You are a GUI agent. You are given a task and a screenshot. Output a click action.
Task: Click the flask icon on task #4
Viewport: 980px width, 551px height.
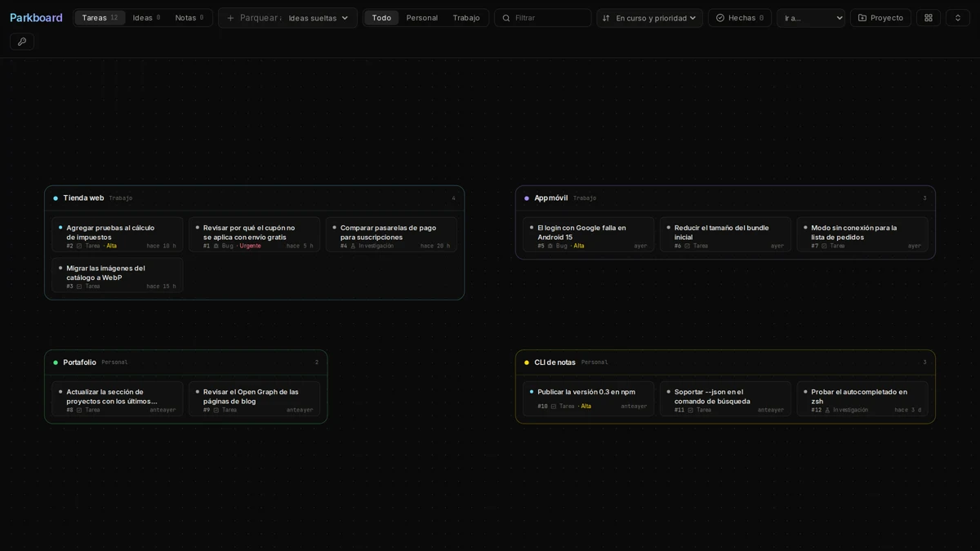pyautogui.click(x=353, y=246)
